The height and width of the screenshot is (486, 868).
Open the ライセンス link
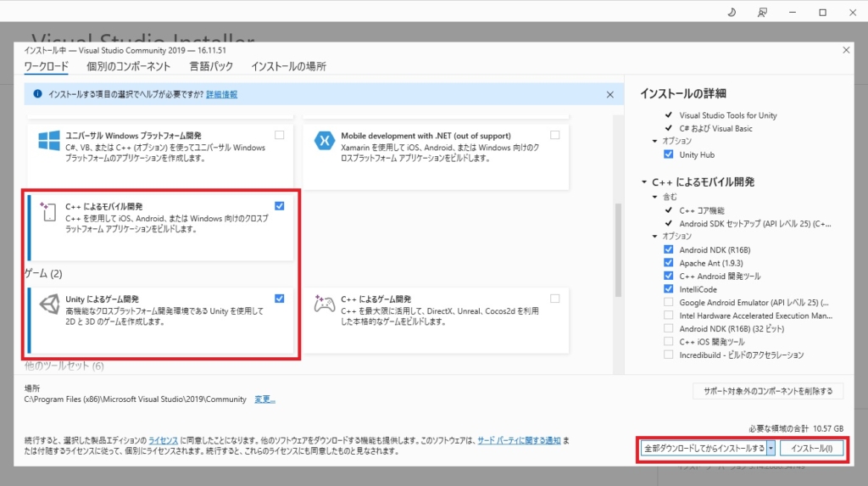(164, 440)
